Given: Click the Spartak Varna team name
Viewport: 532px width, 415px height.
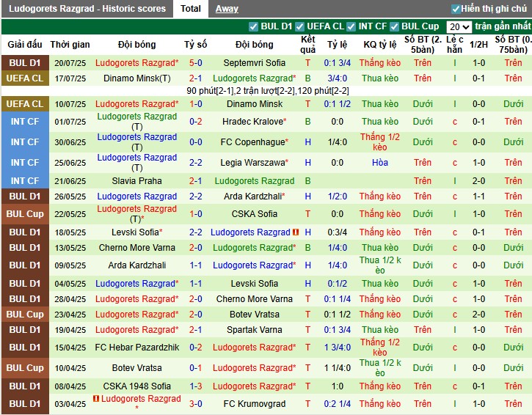Looking at the screenshot, I should 254,329.
